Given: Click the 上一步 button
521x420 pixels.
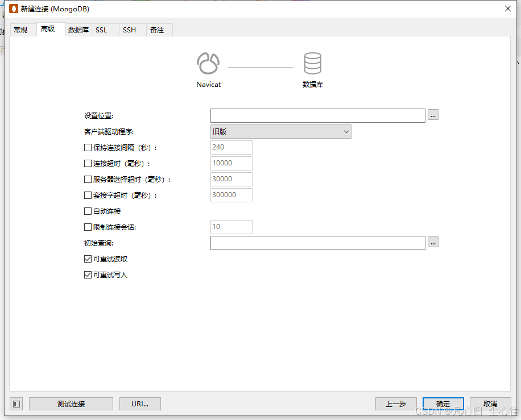Looking at the screenshot, I should pos(396,404).
